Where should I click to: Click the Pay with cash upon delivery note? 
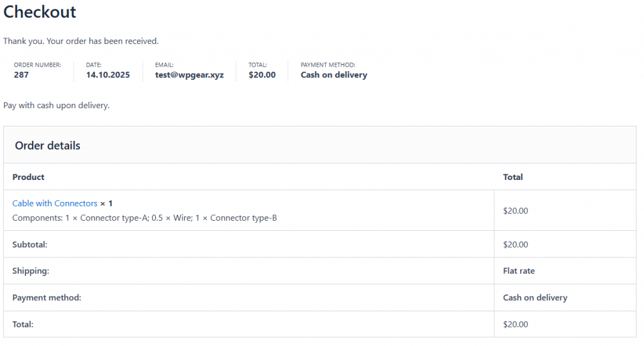point(57,105)
